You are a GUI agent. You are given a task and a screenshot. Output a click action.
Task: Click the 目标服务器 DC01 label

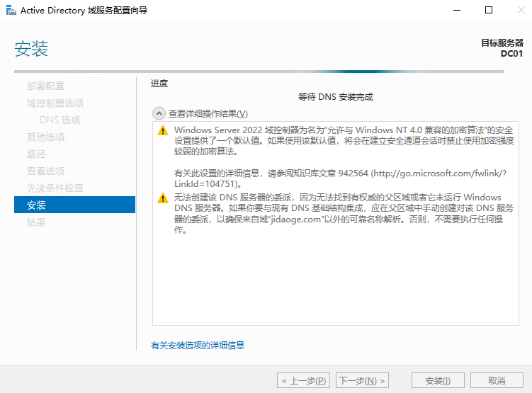(502, 48)
